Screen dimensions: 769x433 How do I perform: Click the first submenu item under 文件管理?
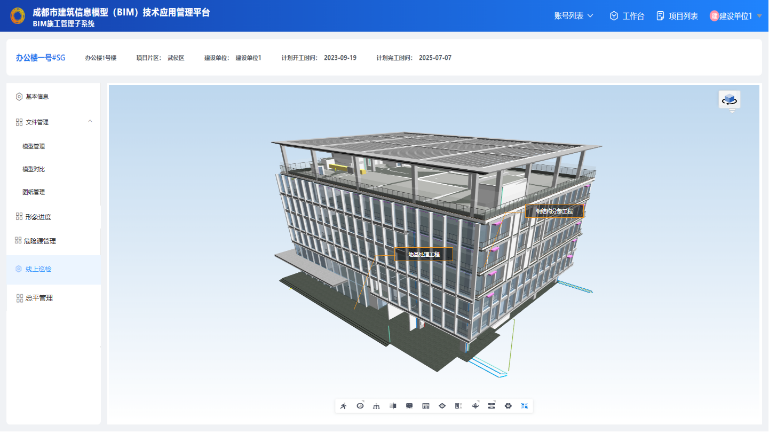point(34,146)
